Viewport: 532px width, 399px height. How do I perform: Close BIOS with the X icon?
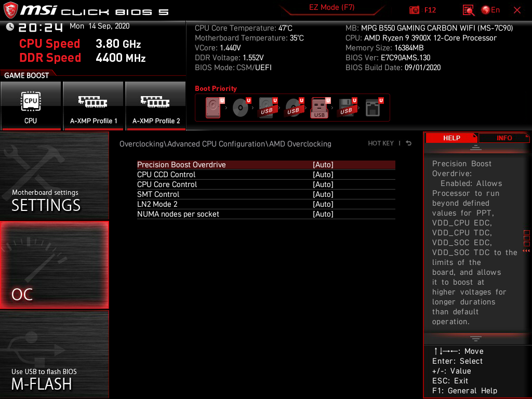(517, 10)
